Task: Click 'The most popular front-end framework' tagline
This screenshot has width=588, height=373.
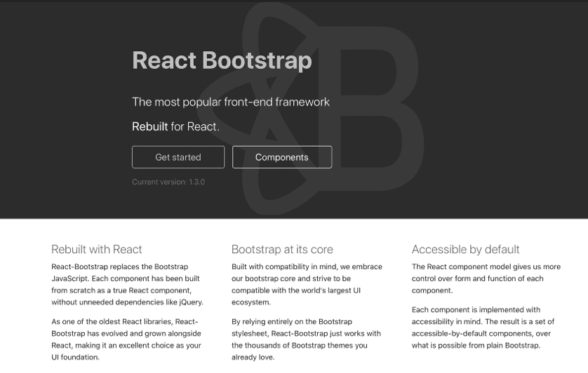Action: click(231, 102)
